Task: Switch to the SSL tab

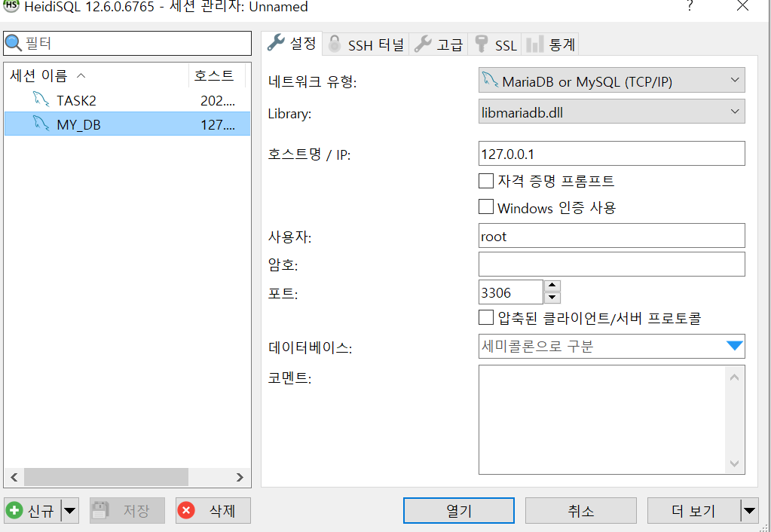Action: coord(495,44)
